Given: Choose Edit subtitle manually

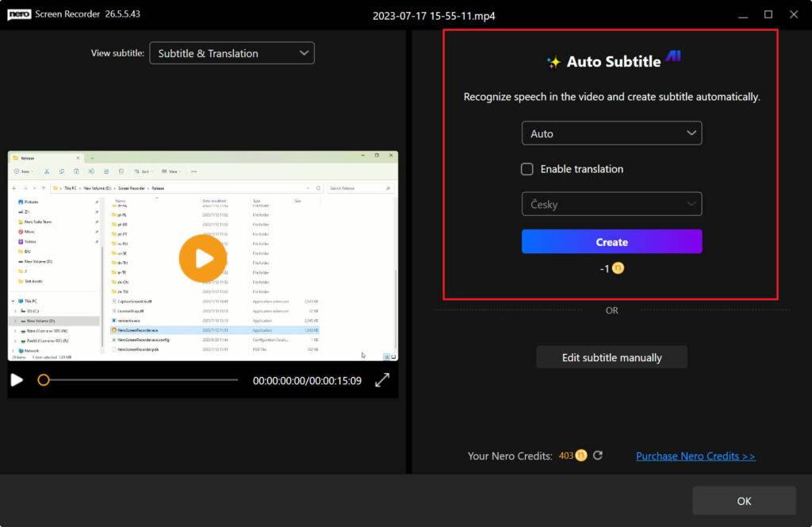Looking at the screenshot, I should (611, 357).
